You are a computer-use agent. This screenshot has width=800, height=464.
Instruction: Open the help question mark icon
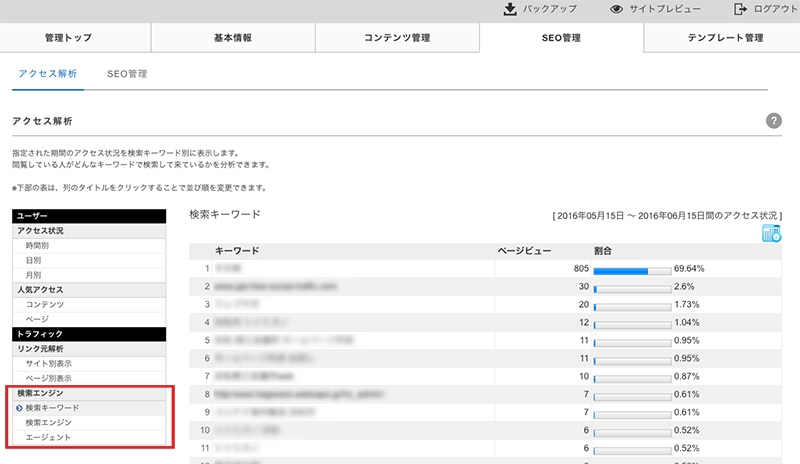(x=773, y=120)
